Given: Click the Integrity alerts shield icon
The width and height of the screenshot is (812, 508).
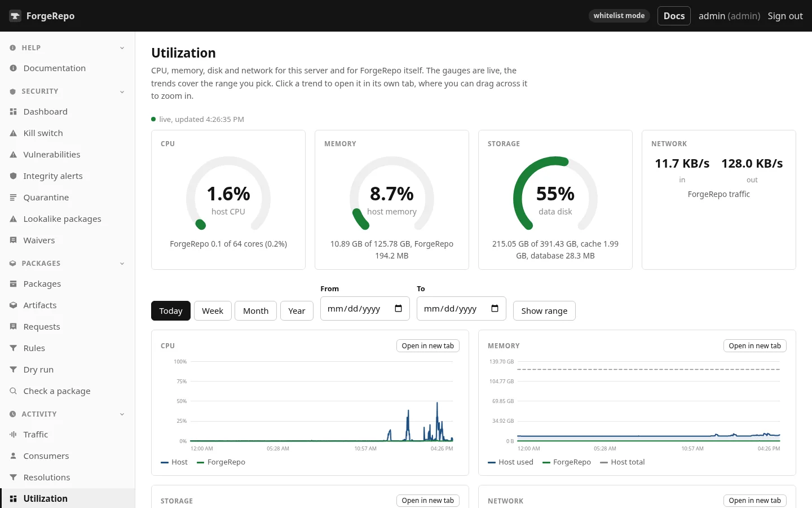Looking at the screenshot, I should [13, 176].
